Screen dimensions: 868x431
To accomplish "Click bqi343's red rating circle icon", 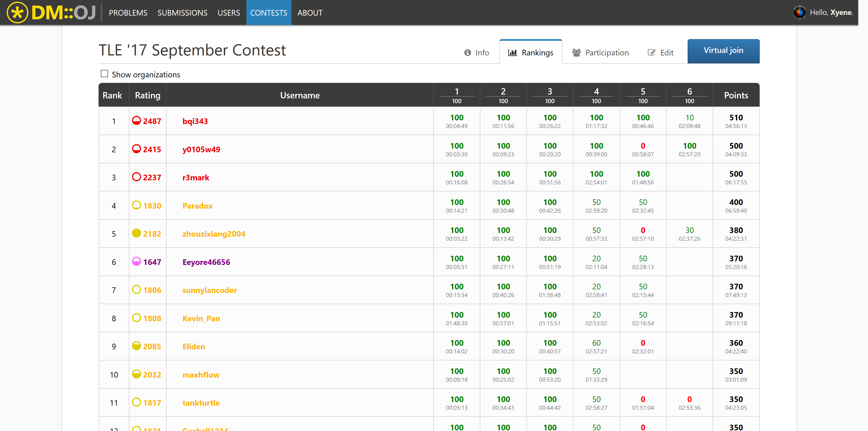I will click(x=137, y=121).
